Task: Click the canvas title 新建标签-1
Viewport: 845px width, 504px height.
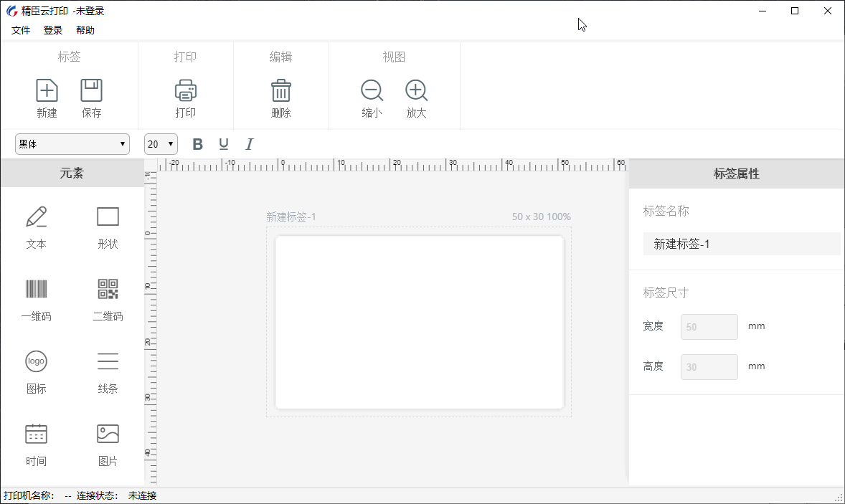Action: (x=291, y=217)
